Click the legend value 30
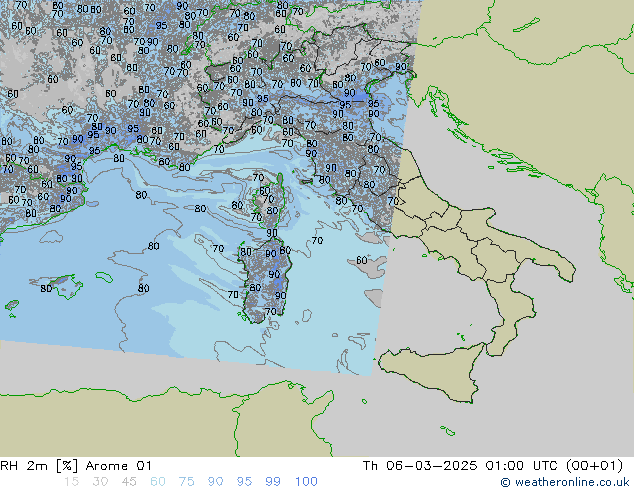 tap(100, 482)
